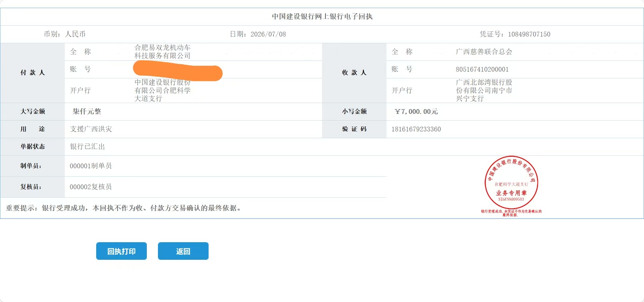The width and height of the screenshot is (644, 302).
Task: Click the red bank business seal stamp
Action: [511, 183]
